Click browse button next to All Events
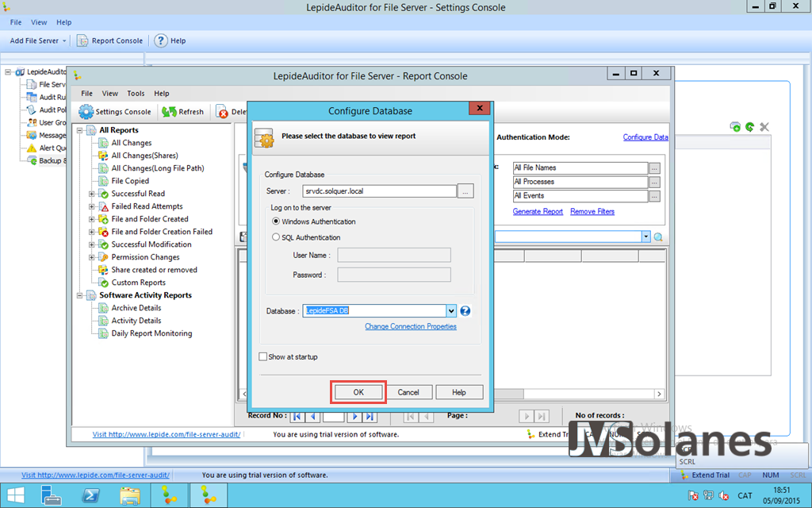812x508 pixels. click(x=654, y=197)
